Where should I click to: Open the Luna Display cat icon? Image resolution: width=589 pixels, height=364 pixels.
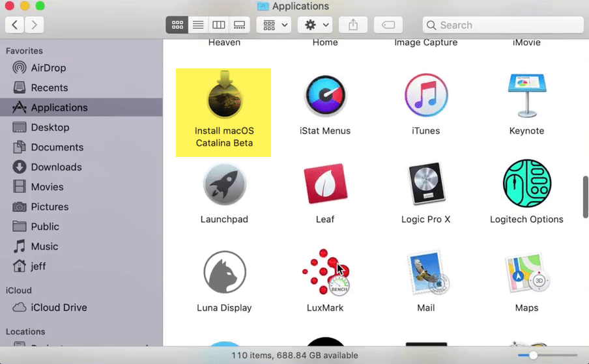pyautogui.click(x=225, y=272)
